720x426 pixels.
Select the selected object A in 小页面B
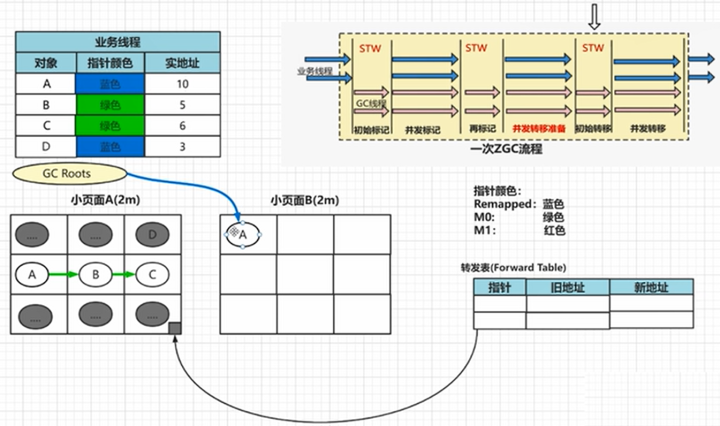coord(242,235)
